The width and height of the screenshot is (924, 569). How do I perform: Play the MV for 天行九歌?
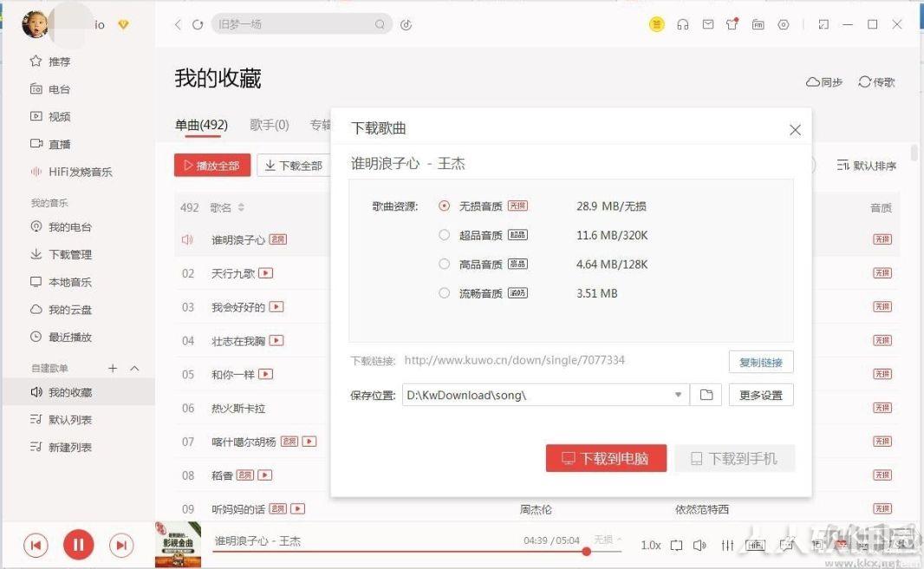(x=266, y=273)
